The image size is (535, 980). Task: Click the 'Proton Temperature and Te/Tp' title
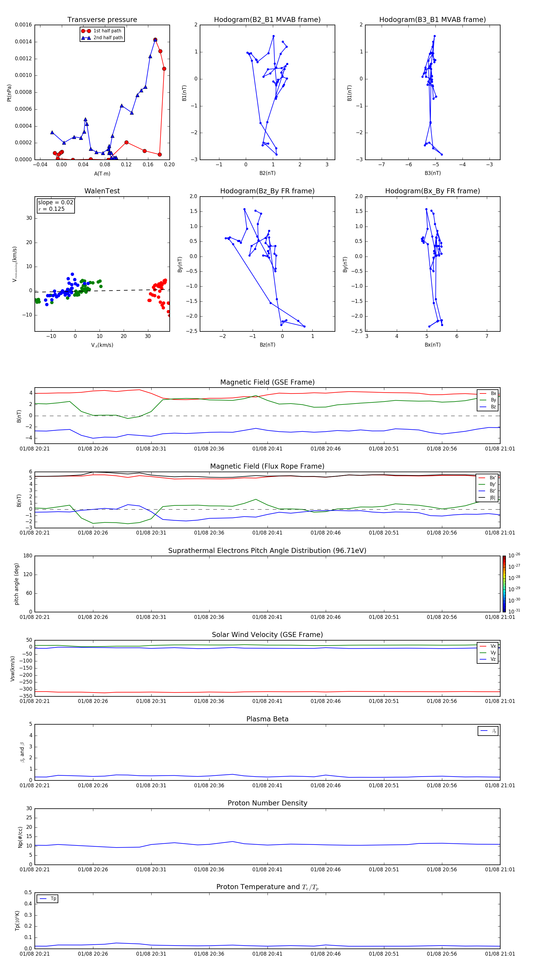coord(267,887)
